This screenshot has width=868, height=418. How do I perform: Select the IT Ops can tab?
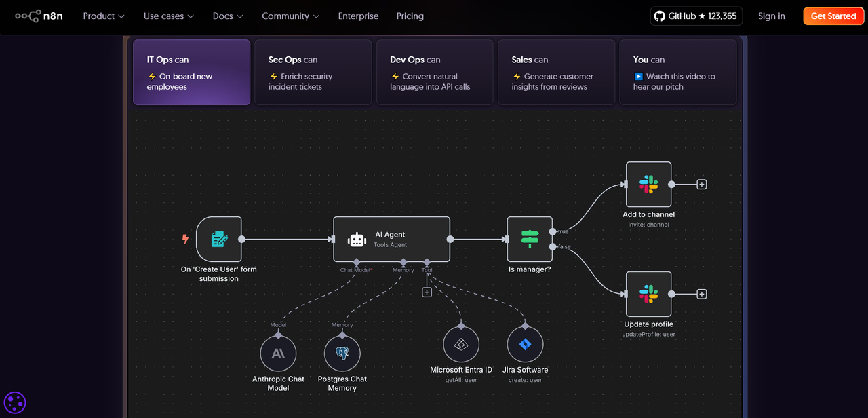[x=191, y=73]
